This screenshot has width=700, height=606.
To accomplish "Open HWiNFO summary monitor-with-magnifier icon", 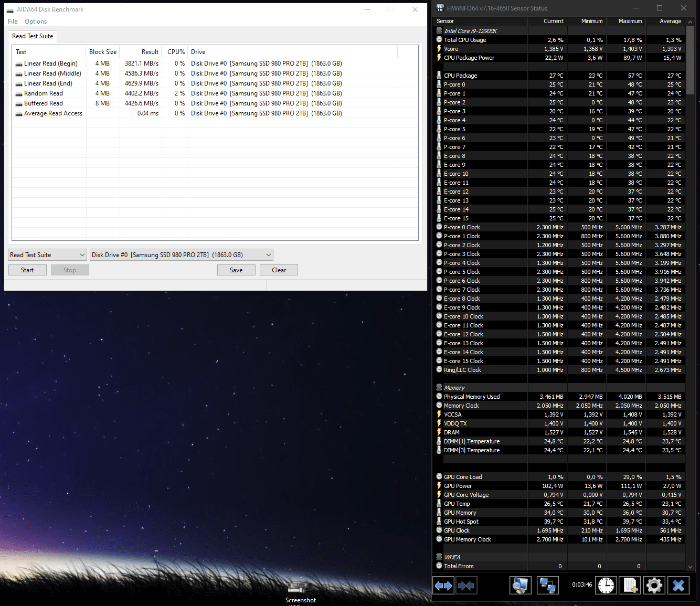I will (x=521, y=585).
